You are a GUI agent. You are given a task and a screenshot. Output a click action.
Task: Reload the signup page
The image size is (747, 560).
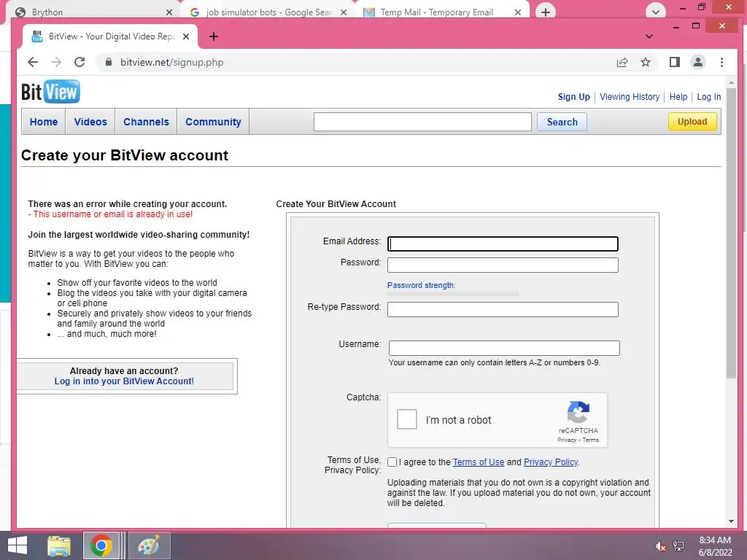(80, 62)
